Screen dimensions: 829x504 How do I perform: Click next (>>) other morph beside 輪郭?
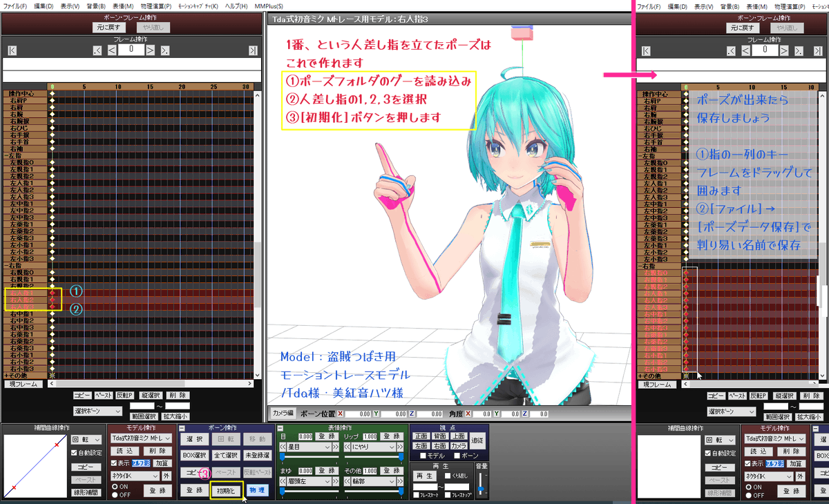(401, 480)
